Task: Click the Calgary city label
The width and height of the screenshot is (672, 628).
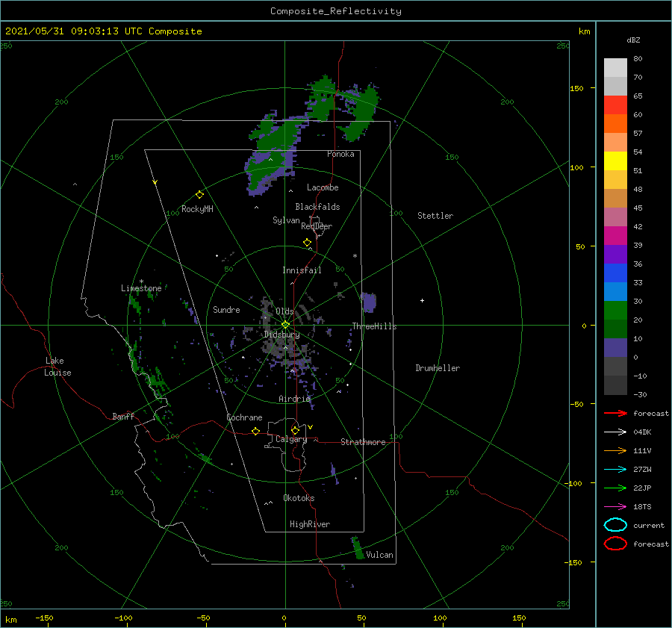Action: click(x=291, y=439)
